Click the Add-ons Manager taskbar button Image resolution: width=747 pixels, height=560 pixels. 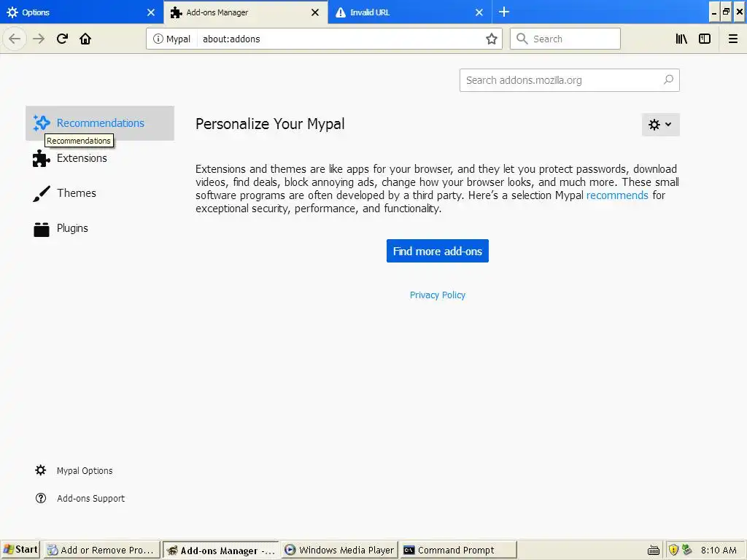pos(220,550)
